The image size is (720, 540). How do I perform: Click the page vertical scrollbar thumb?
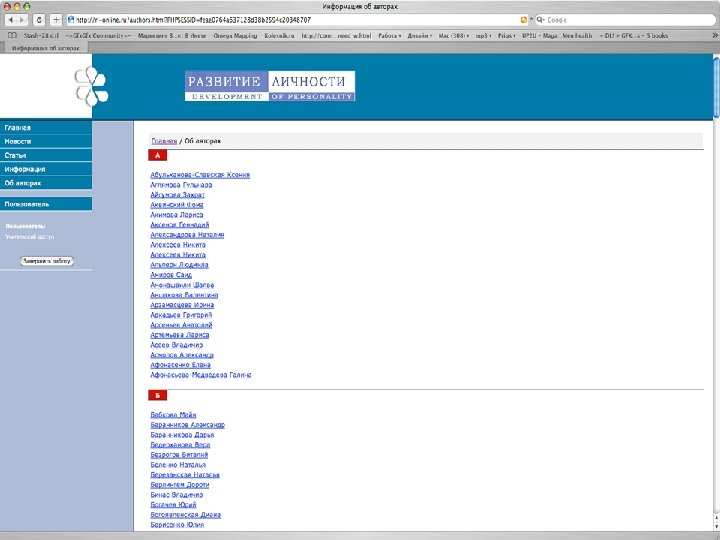[716, 87]
